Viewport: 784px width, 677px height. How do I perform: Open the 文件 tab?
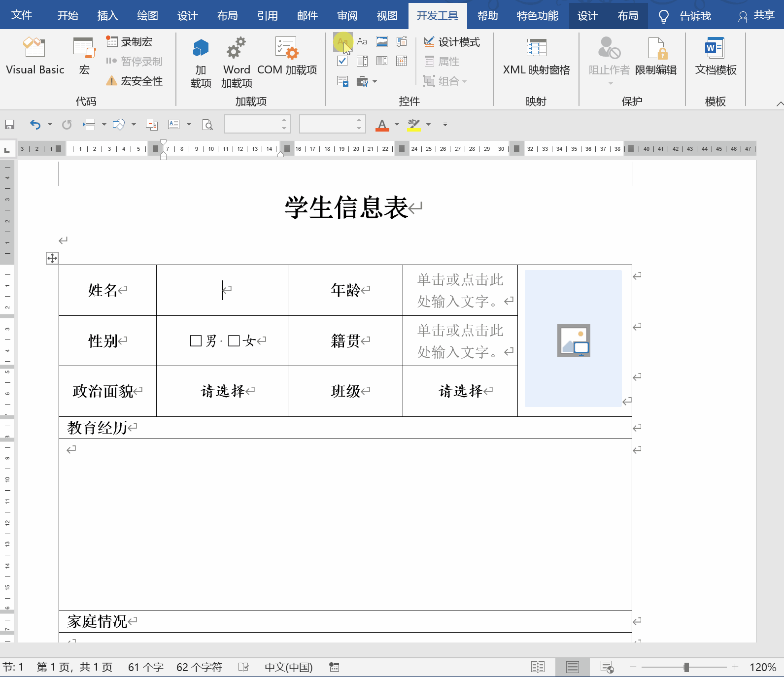pos(22,15)
